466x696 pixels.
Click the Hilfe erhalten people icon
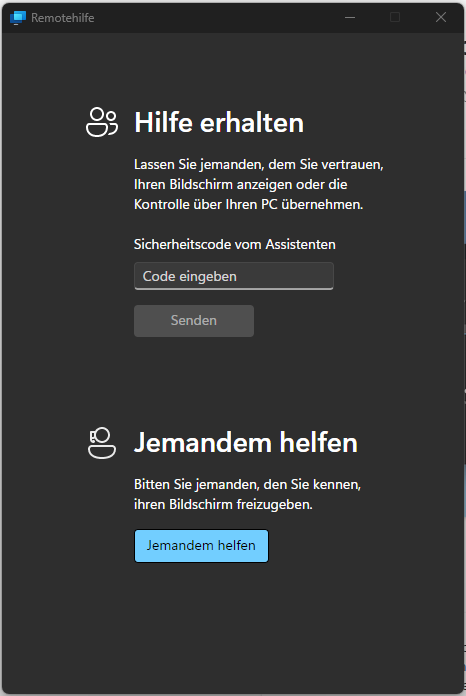pos(102,122)
